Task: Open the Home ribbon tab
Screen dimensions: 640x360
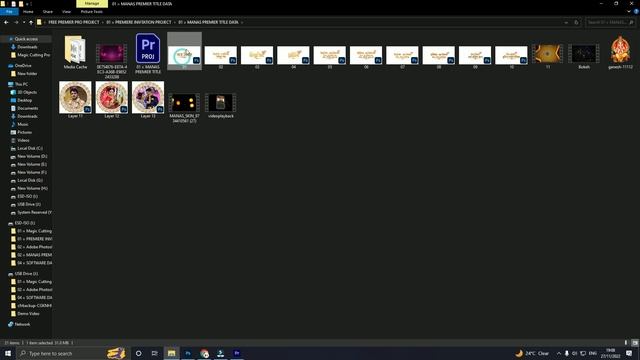Action: point(28,11)
